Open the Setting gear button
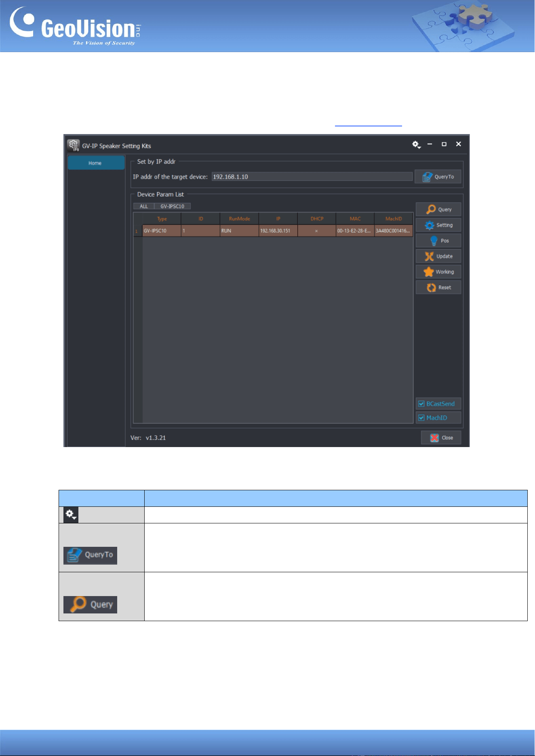 (x=438, y=225)
